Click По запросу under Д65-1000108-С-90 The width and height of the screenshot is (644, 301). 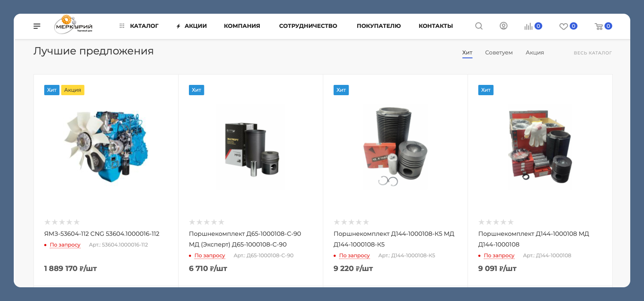coord(210,256)
